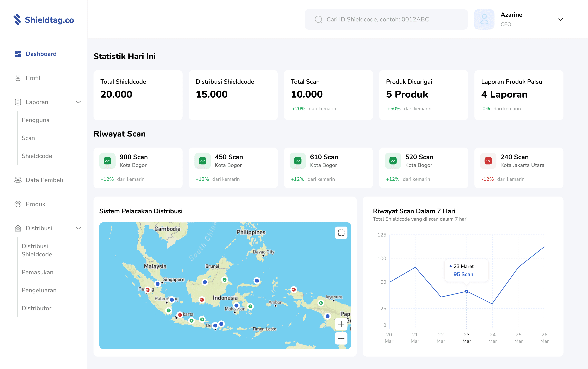Viewport: 588px width, 369px height.
Task: Click the 26 Mar axis label
Action: click(x=544, y=338)
